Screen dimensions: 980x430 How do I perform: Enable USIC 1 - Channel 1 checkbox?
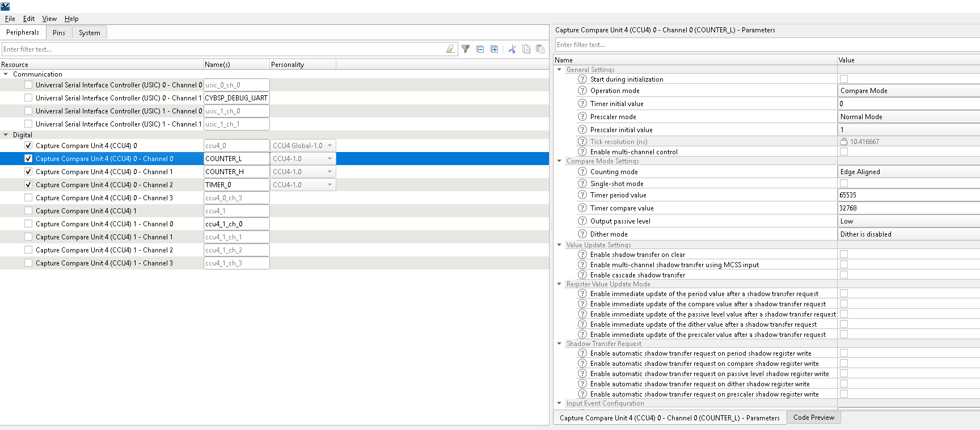coord(28,124)
